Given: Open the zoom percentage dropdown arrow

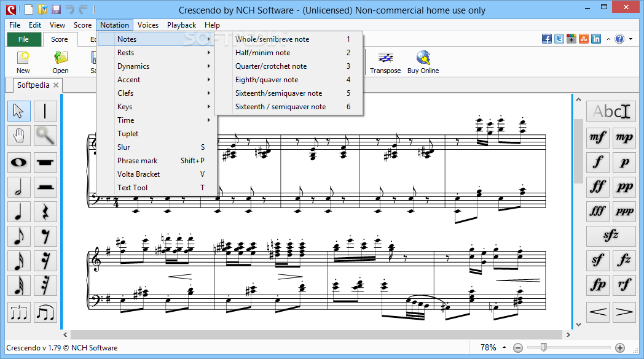Looking at the screenshot, I should click(504, 347).
